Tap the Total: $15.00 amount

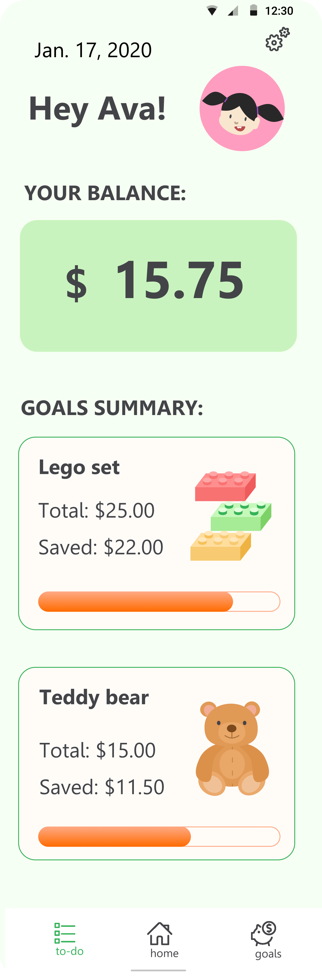[x=97, y=750]
